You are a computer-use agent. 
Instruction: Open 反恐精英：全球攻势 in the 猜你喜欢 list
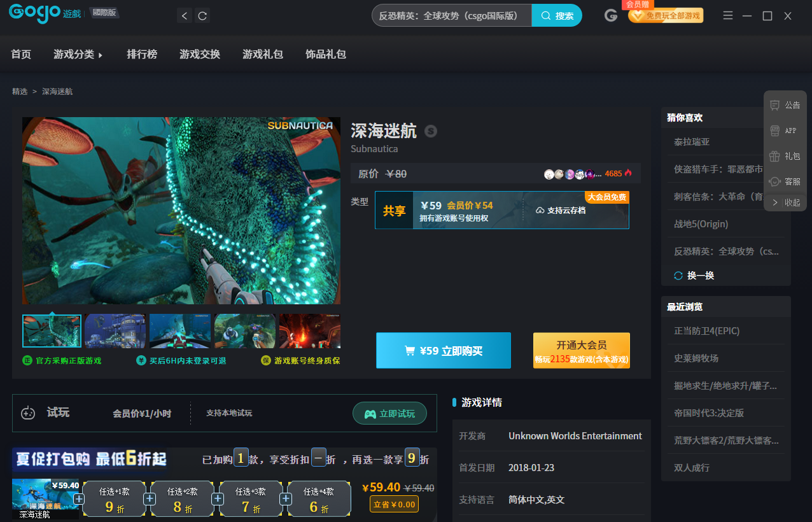726,251
